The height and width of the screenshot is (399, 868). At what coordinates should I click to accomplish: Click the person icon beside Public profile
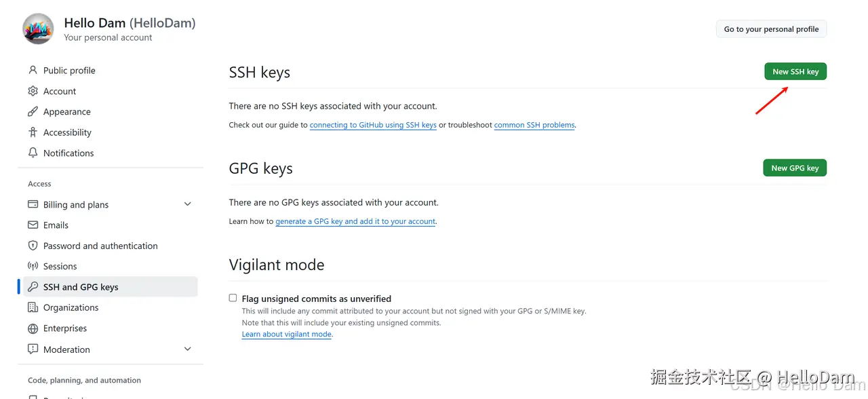click(x=33, y=71)
